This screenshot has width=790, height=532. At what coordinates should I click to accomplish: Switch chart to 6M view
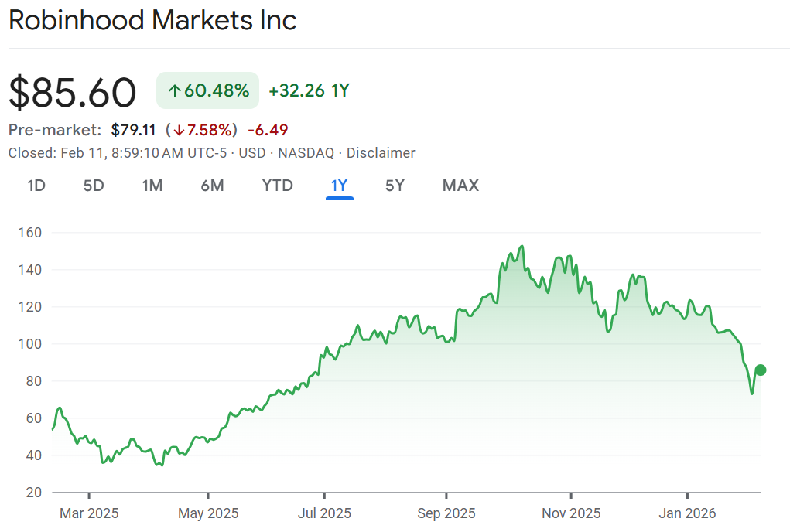coord(212,186)
